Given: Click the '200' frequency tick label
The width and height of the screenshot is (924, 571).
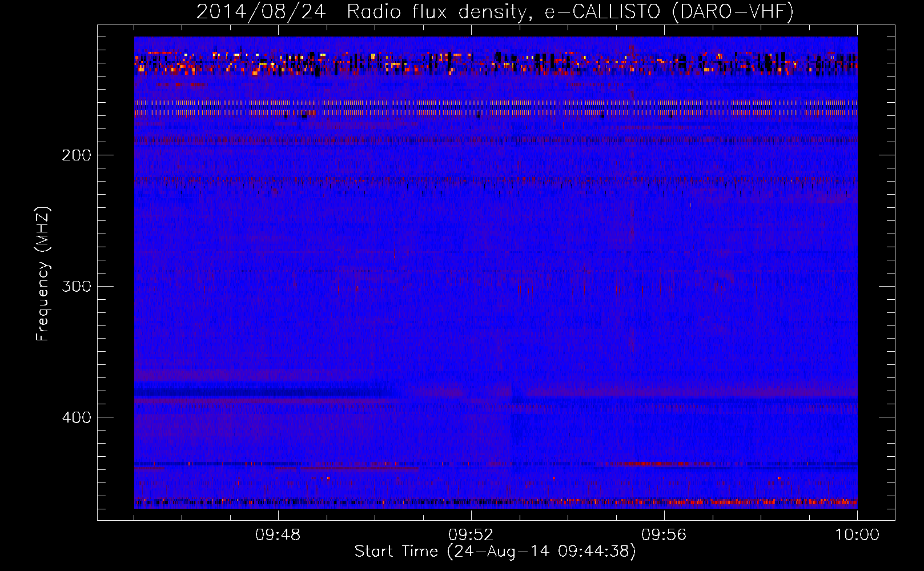Looking at the screenshot, I should tap(77, 155).
